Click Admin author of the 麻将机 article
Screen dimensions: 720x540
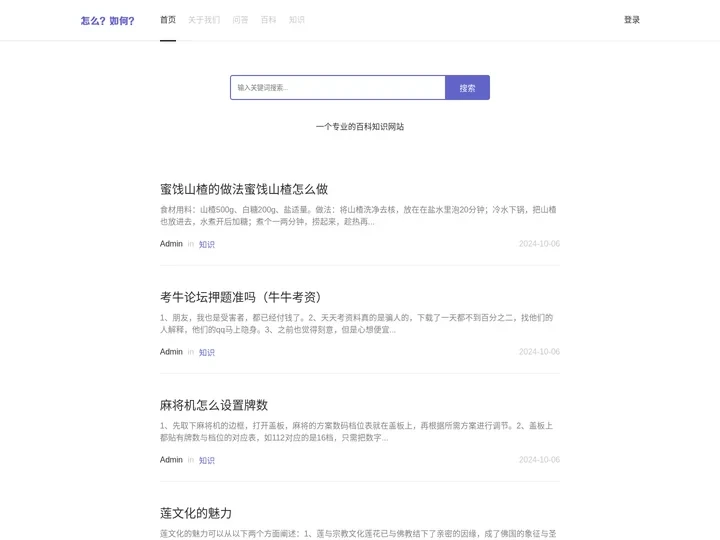pyautogui.click(x=171, y=460)
